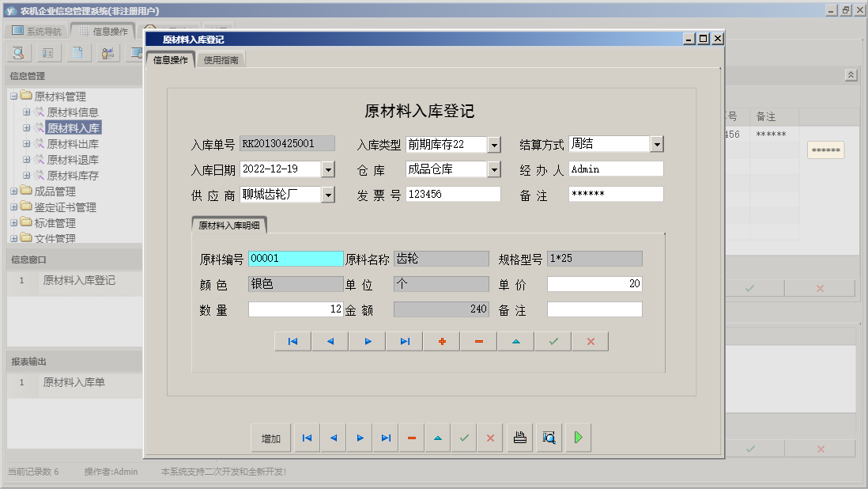Open the 供应商 dropdown arrow
This screenshot has width=868, height=489.
[x=328, y=195]
